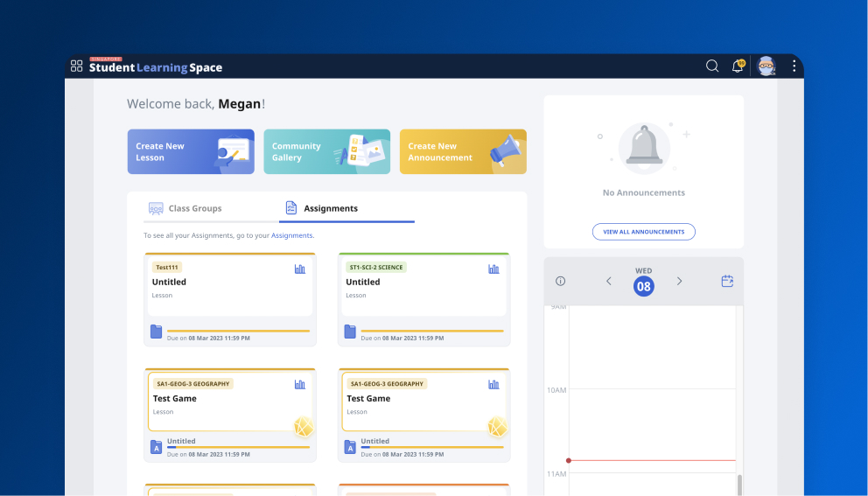Image resolution: width=868 pixels, height=496 pixels.
Task: Open the user profile avatar
Action: [x=766, y=66]
